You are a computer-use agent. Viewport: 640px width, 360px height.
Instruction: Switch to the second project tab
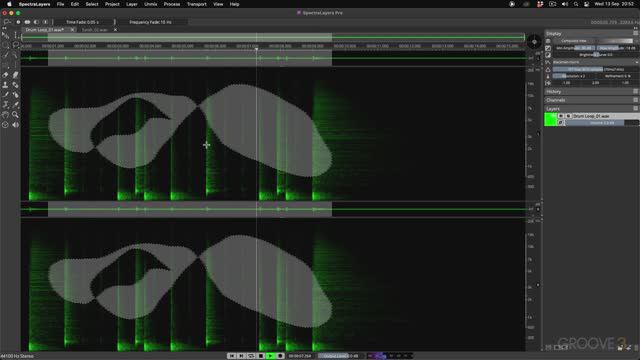(x=94, y=30)
